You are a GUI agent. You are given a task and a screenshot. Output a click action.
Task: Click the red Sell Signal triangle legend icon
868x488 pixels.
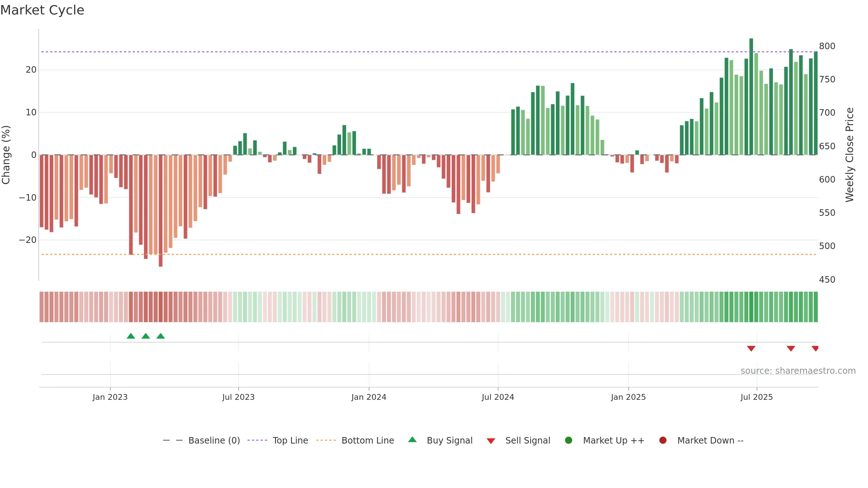491,441
